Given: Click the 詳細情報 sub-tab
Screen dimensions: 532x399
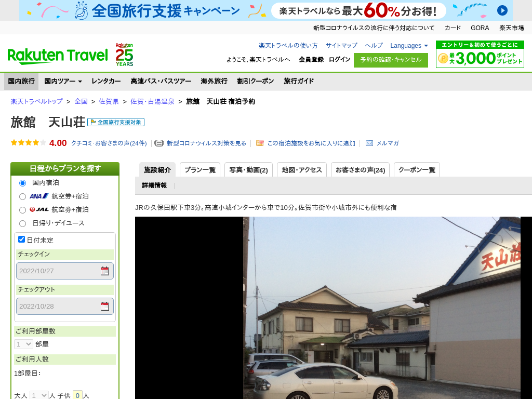Looking at the screenshot, I should pos(154,185).
